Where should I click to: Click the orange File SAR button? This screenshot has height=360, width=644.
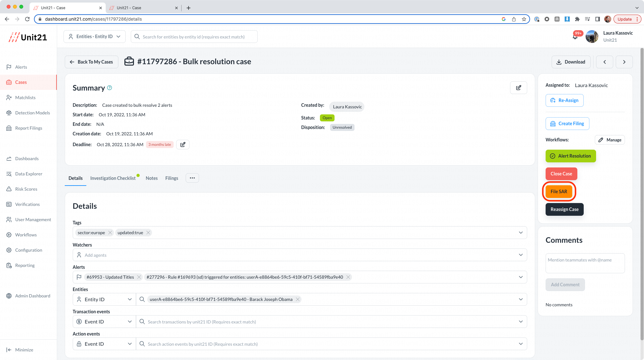click(x=559, y=192)
